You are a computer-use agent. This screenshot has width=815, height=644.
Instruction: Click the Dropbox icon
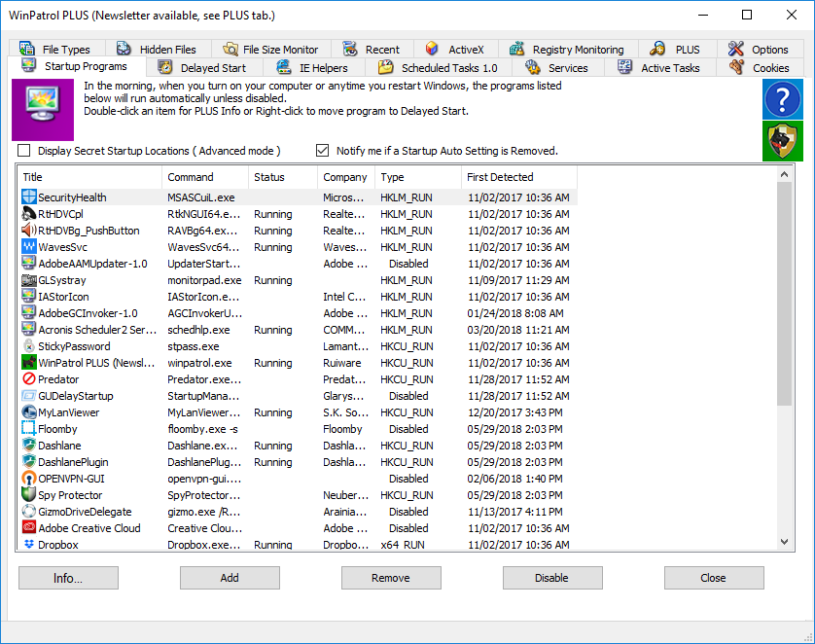pos(29,544)
